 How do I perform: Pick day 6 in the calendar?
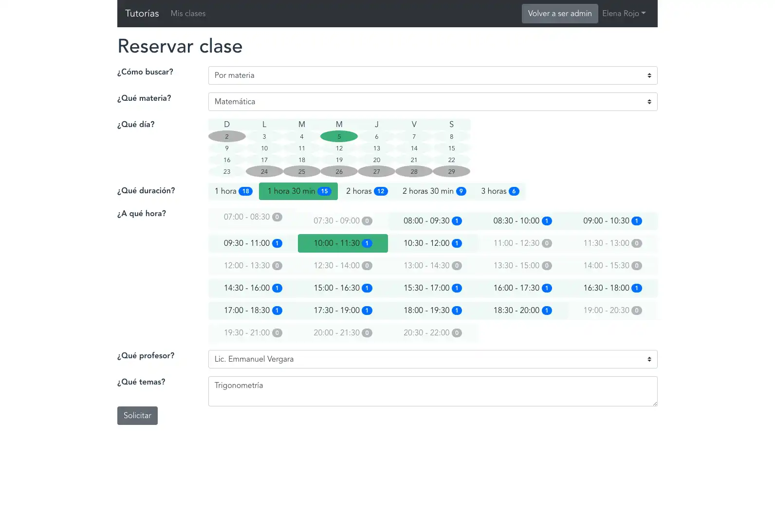377,136
